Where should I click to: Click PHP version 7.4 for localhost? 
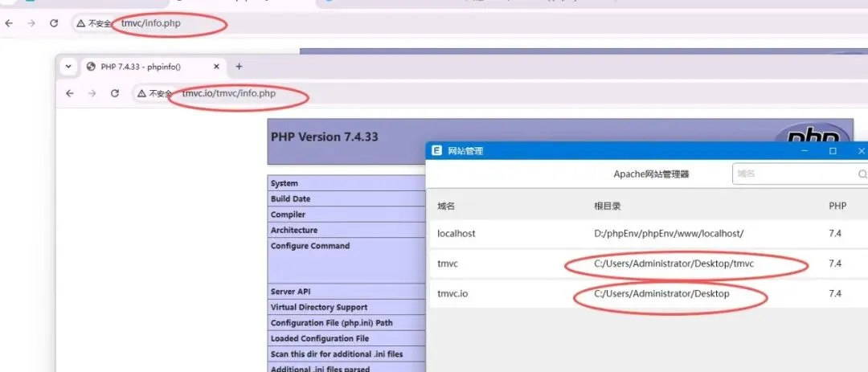coord(835,234)
